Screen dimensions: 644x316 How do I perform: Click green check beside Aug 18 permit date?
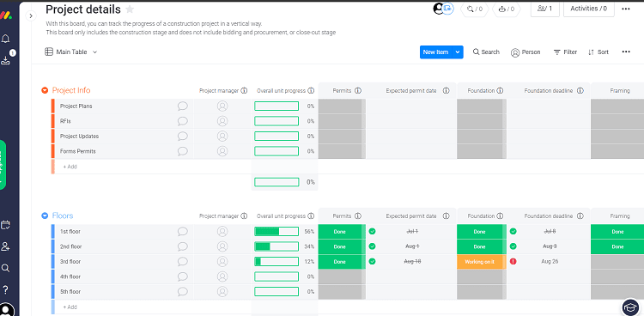coord(372,261)
